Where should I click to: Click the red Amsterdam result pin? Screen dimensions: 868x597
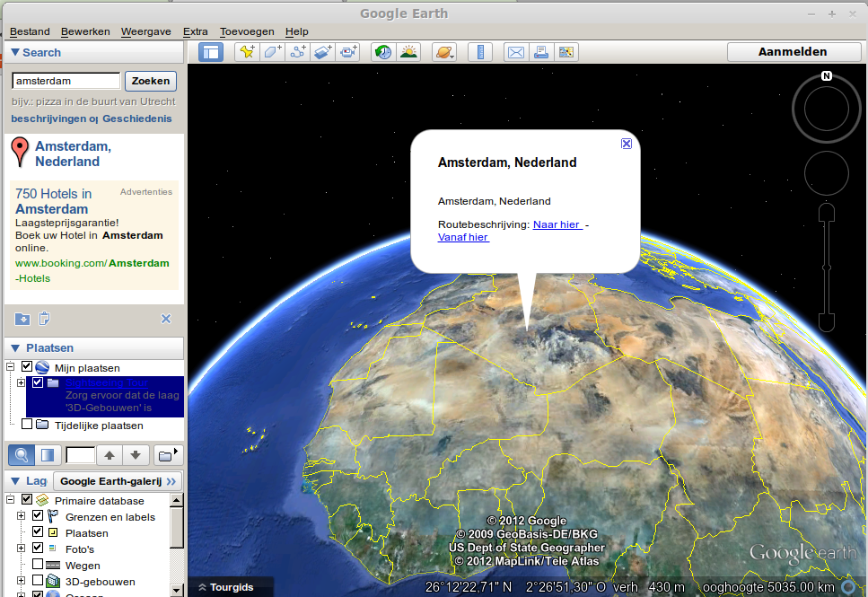coord(20,152)
